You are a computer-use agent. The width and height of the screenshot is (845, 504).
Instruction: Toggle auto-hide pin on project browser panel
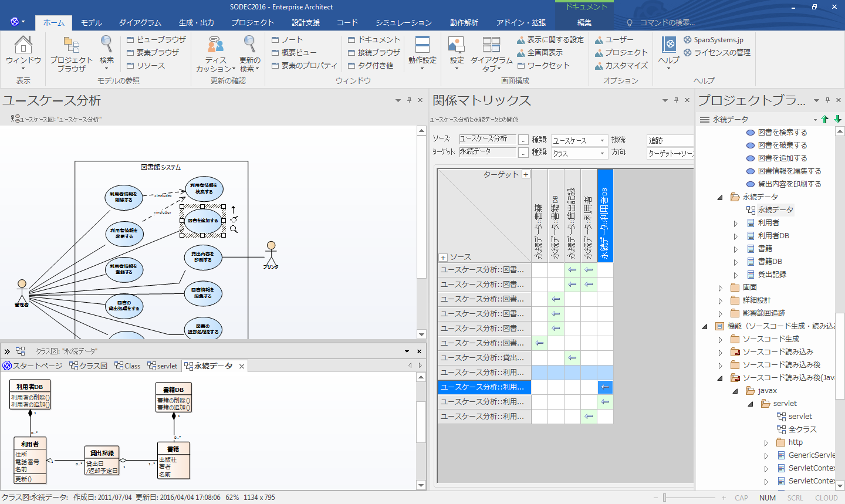click(827, 100)
